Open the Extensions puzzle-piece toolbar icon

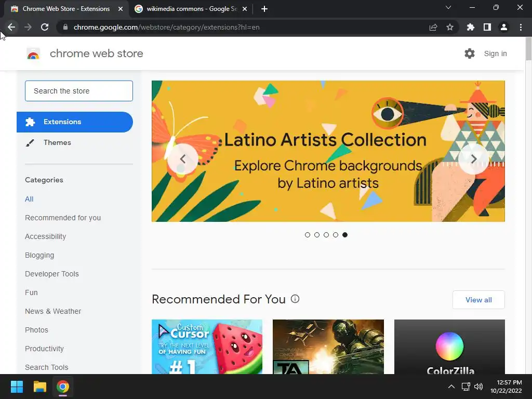(470, 27)
